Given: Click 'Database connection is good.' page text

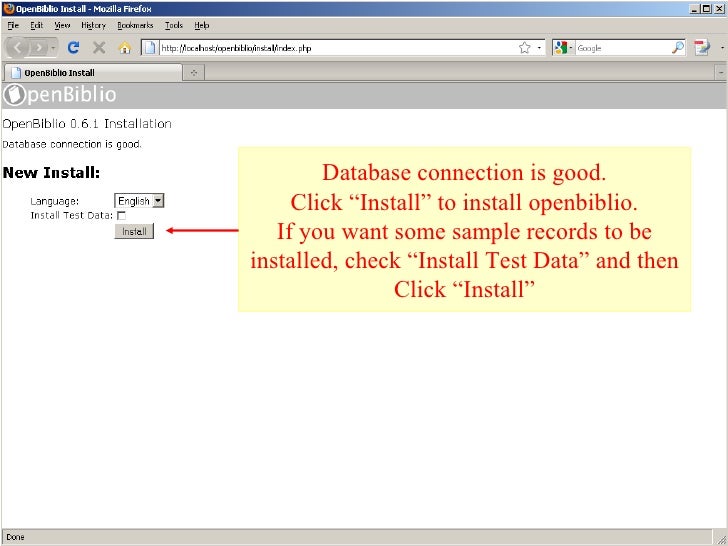Looking at the screenshot, I should (x=72, y=144).
